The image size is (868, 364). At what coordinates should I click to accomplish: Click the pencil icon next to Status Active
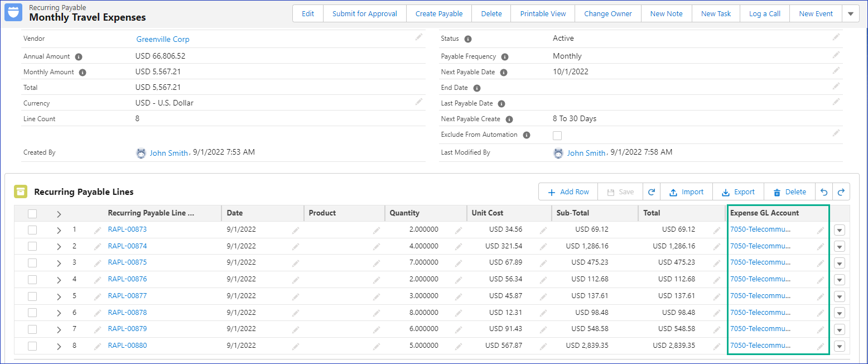836,37
